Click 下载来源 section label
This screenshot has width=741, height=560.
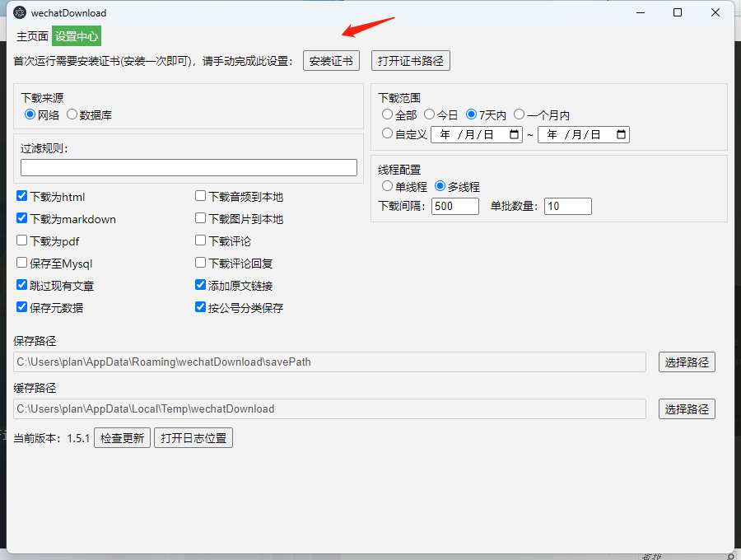(x=42, y=98)
